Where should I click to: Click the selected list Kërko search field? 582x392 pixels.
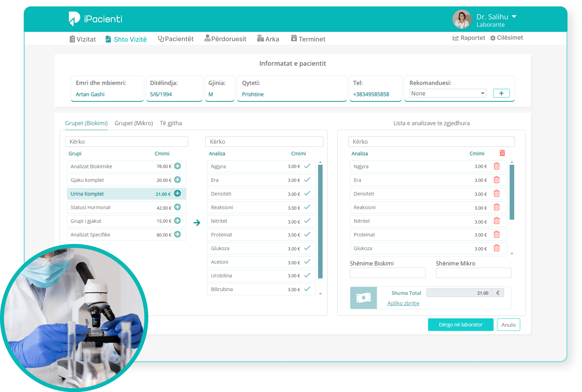coord(431,142)
